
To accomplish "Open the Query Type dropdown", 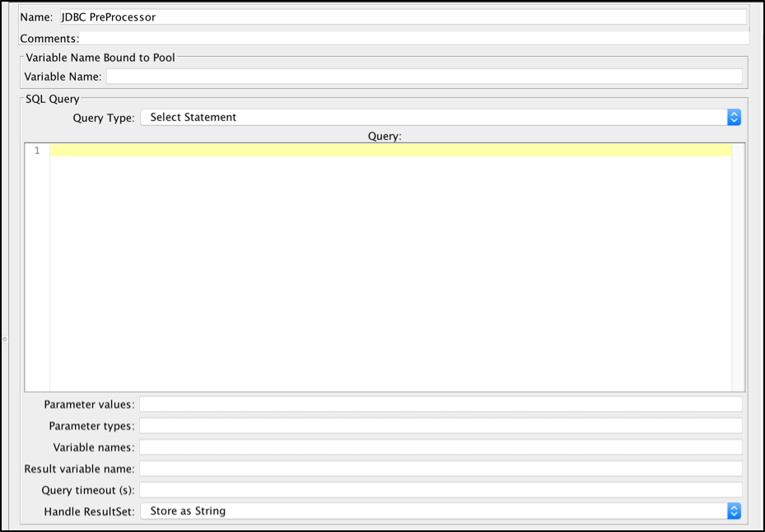I will [441, 117].
